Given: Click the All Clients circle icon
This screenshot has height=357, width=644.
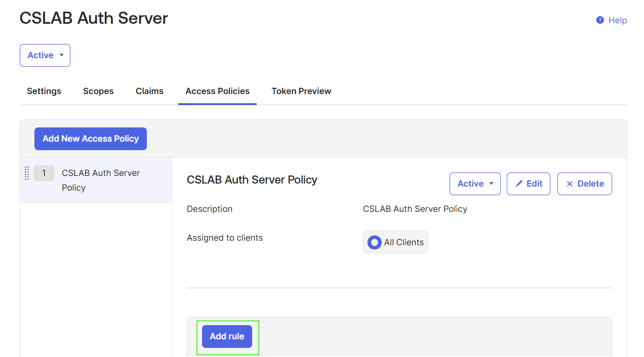Looking at the screenshot, I should (374, 242).
